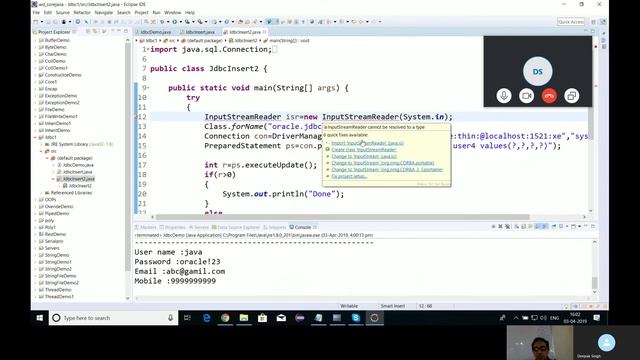The width and height of the screenshot is (640, 360).
Task: Click the Debug bug icon in the toolbar
Action: [x=162, y=22]
